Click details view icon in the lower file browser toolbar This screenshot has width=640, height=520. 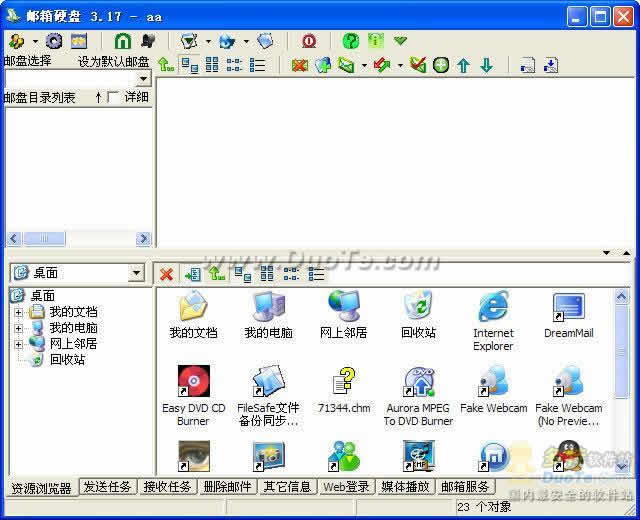tap(316, 274)
